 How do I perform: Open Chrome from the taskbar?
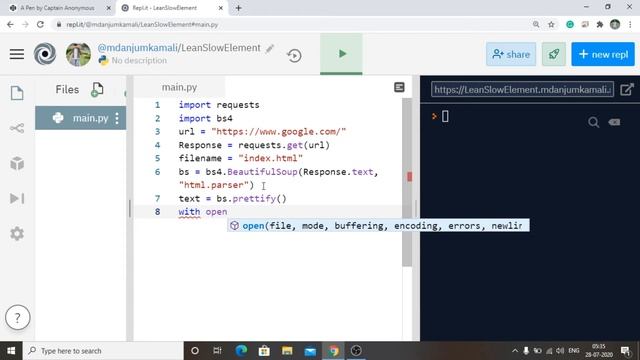333,351
